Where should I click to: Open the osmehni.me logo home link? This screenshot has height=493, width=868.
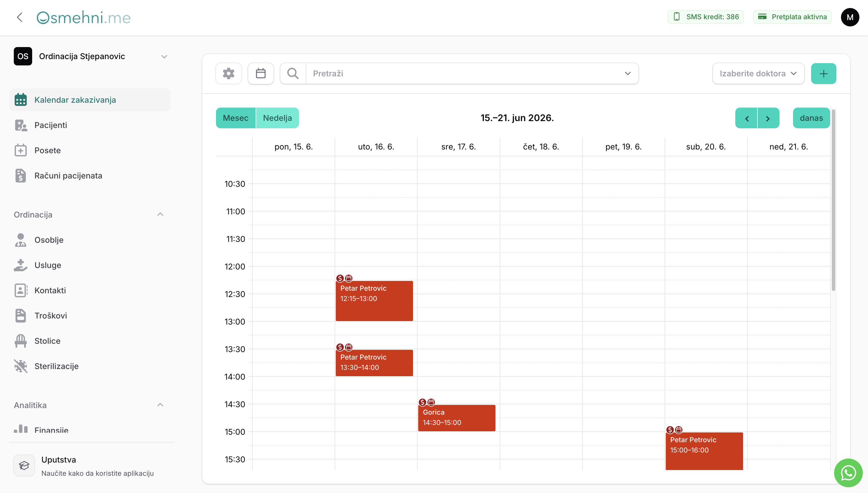click(83, 17)
